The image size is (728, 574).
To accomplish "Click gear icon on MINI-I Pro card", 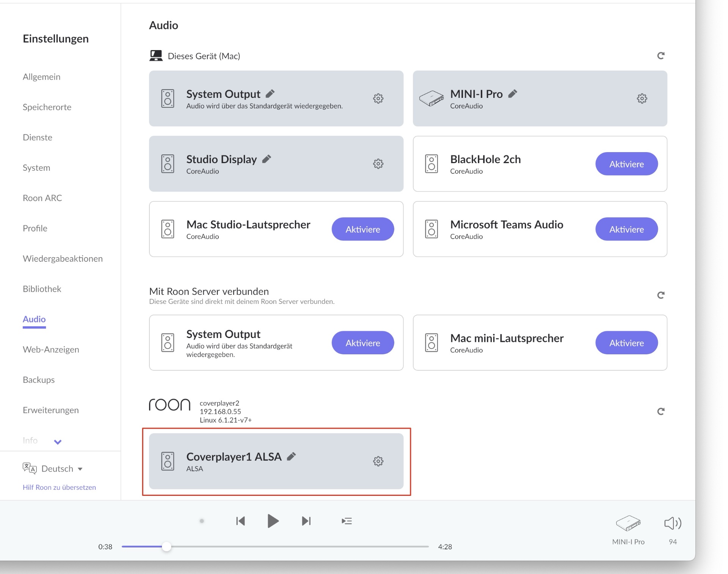I will pyautogui.click(x=642, y=99).
